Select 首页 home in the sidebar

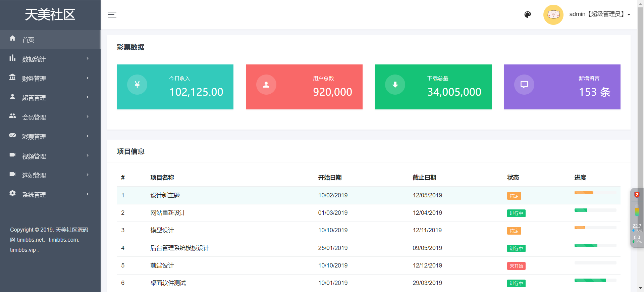(28, 40)
